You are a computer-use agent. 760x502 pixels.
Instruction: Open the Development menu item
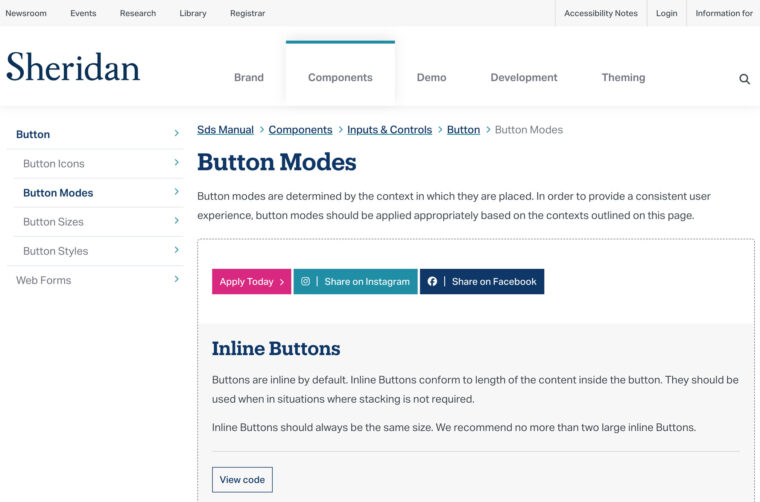[524, 78]
